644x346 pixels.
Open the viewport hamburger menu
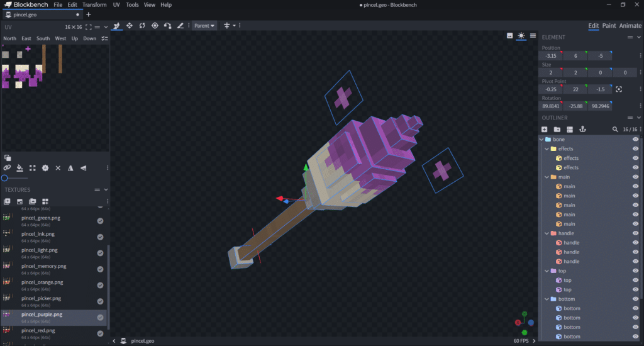(533, 36)
